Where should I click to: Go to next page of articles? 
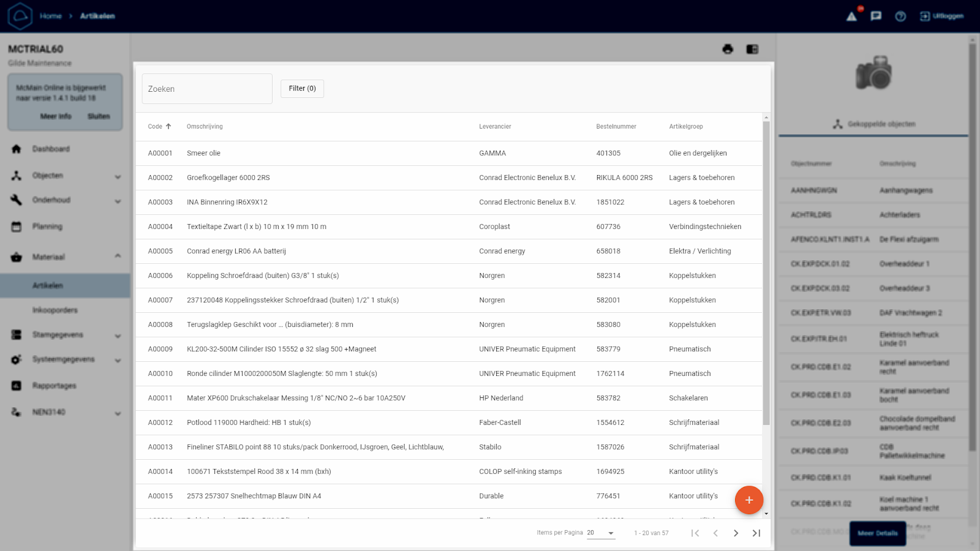736,533
